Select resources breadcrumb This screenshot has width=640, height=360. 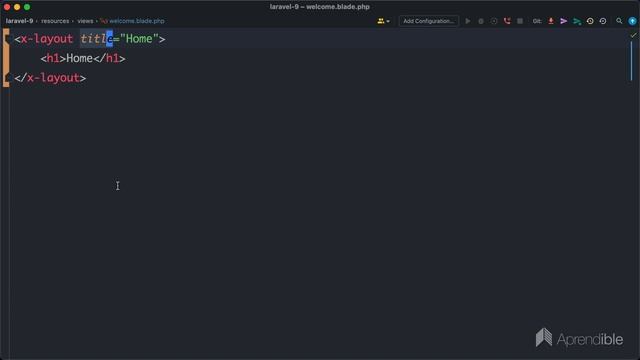point(55,21)
